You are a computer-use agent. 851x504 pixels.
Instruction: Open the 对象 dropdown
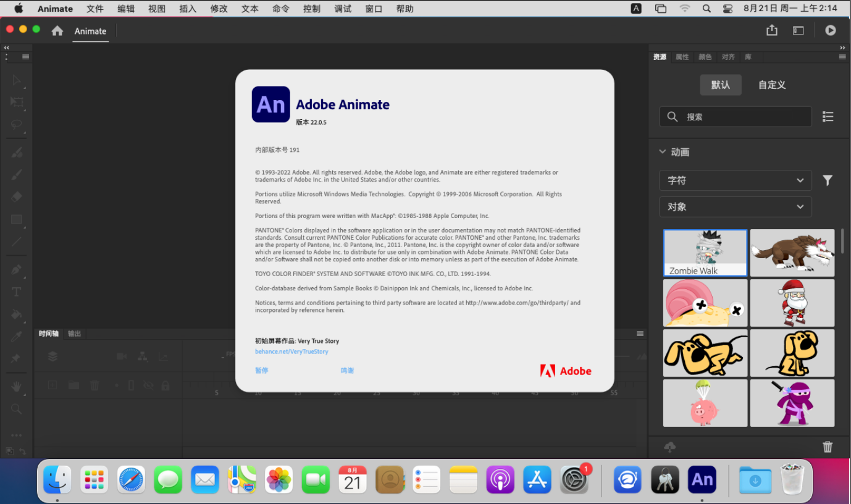click(x=736, y=207)
